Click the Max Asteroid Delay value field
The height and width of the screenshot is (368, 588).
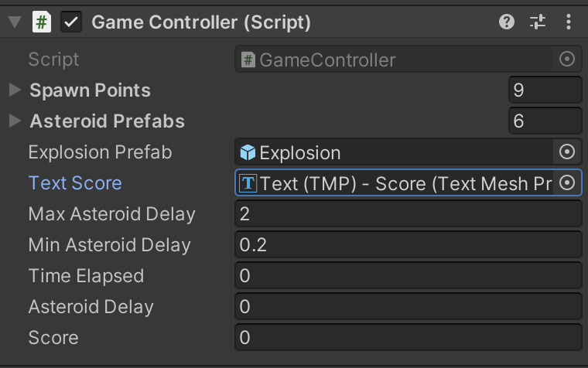click(408, 214)
